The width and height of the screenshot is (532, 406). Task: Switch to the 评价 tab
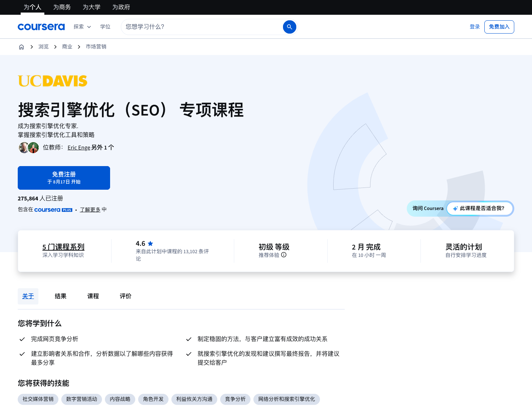point(126,296)
